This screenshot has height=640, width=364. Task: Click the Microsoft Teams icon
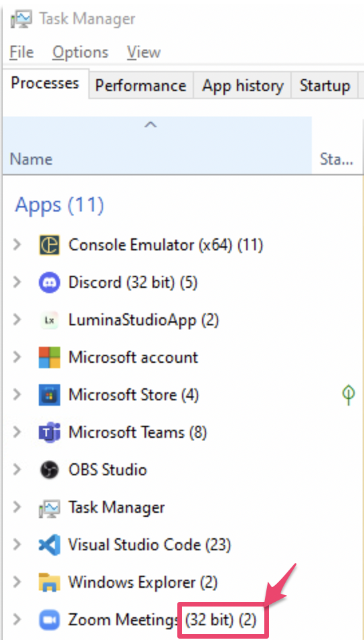(50, 432)
